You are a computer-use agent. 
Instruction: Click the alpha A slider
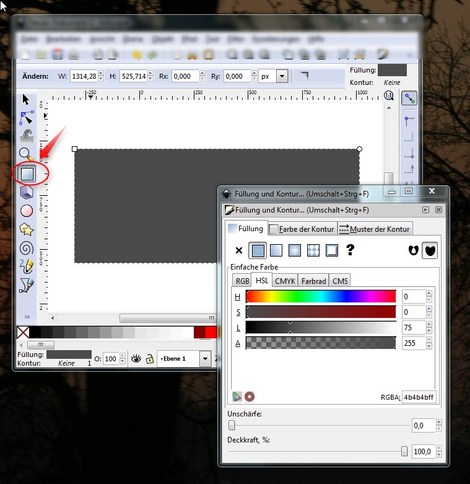(x=321, y=343)
